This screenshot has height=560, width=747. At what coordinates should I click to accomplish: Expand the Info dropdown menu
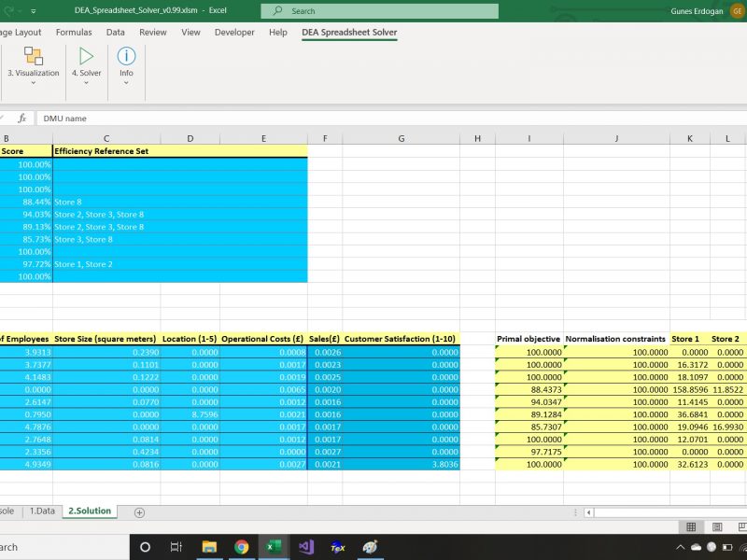click(126, 82)
